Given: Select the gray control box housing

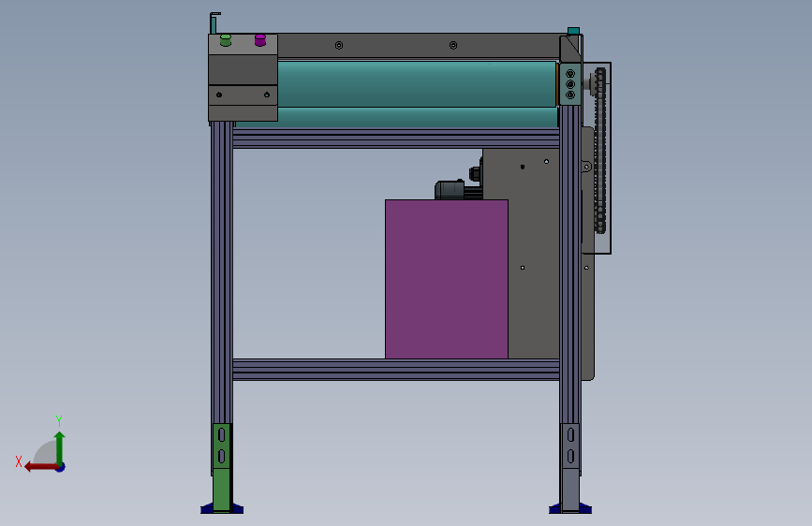Looking at the screenshot, I should click(243, 78).
